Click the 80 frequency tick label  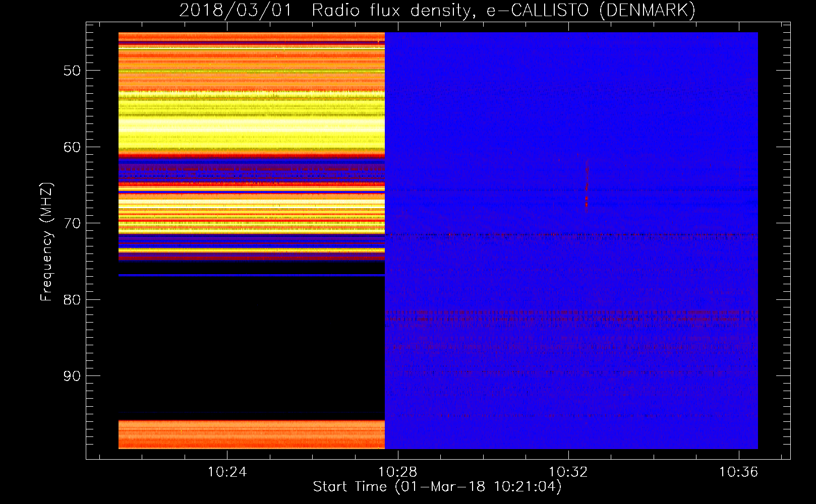72,300
